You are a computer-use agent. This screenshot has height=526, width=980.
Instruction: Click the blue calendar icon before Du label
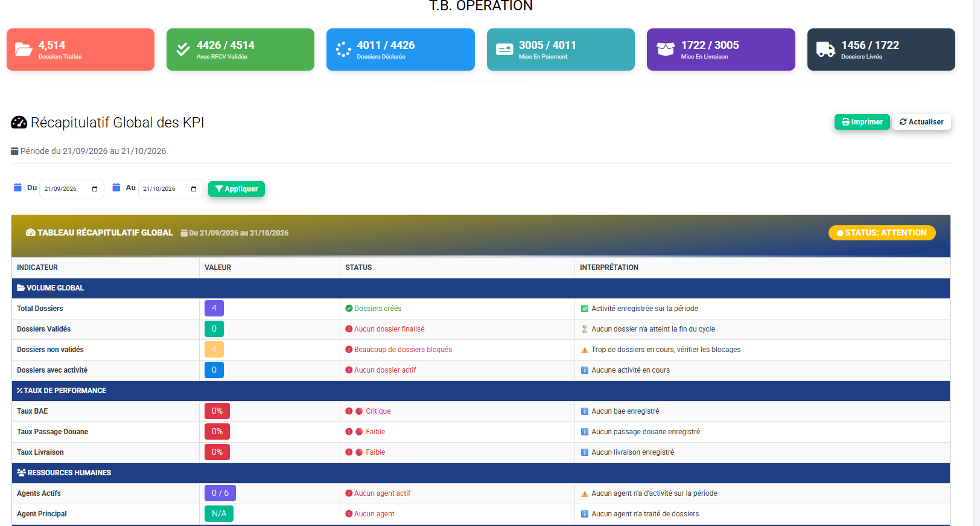pos(18,188)
